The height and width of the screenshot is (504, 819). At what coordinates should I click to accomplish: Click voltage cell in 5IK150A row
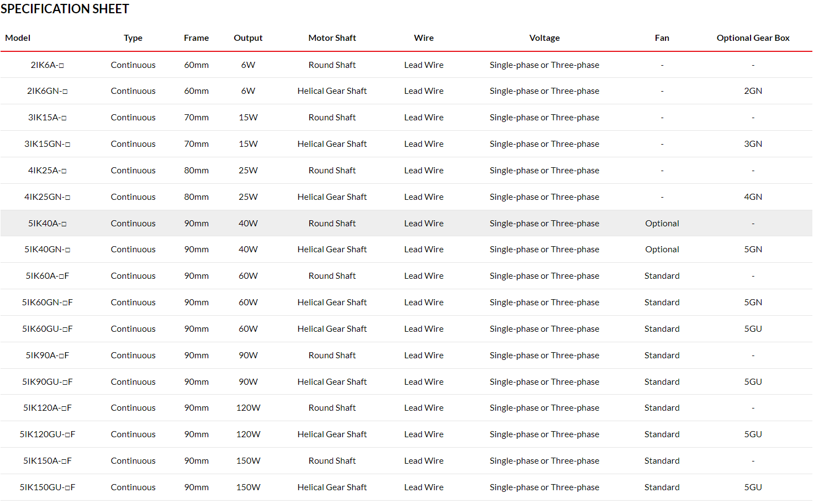pyautogui.click(x=545, y=461)
